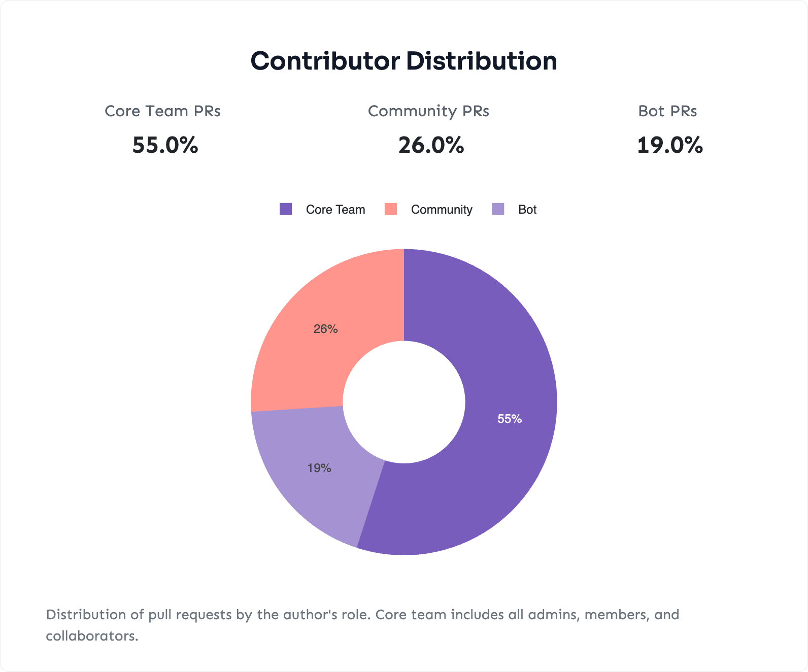Select the 26% label on the donut chart

click(x=325, y=329)
